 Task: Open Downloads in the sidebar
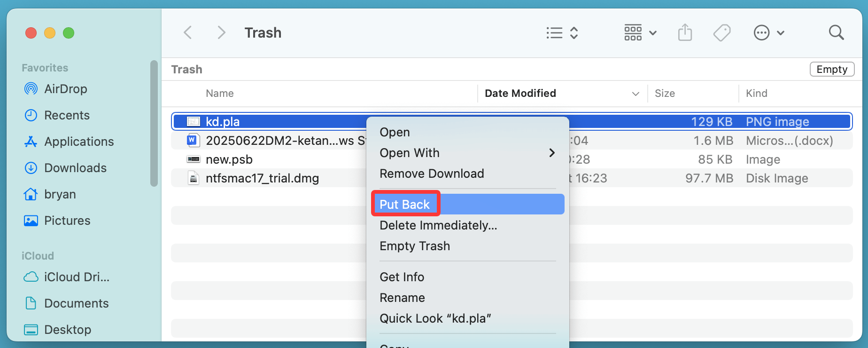75,168
